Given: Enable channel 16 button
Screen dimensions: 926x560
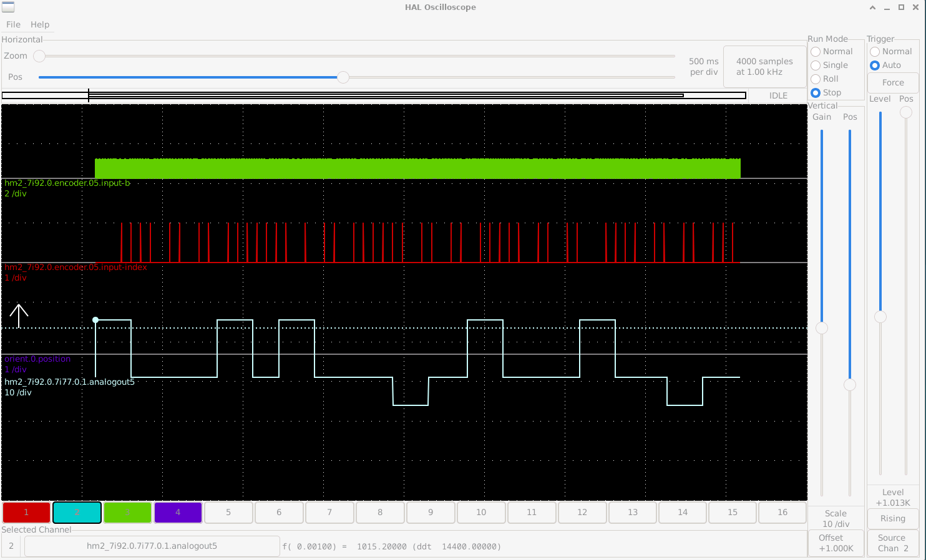Looking at the screenshot, I should tap(782, 513).
